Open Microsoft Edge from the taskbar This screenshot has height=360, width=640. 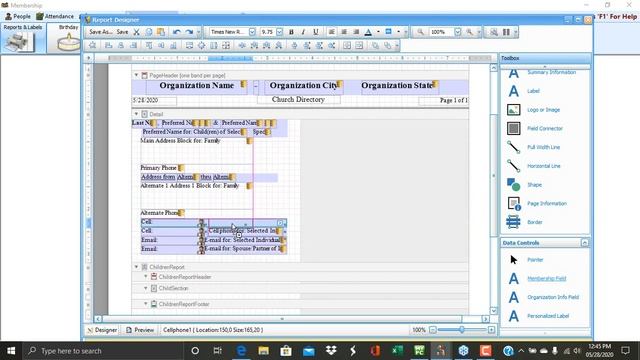tap(241, 351)
